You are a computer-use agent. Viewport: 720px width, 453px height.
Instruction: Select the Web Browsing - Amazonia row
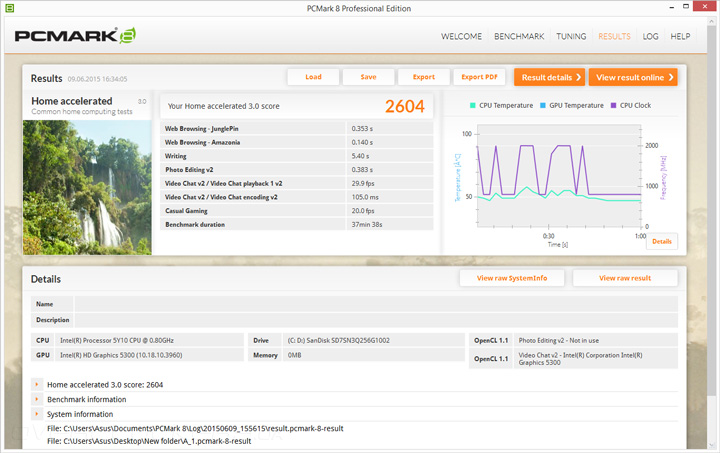click(x=297, y=142)
